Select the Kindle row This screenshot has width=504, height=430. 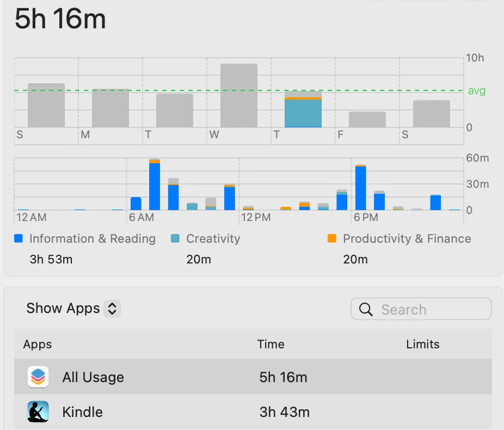pos(253,412)
